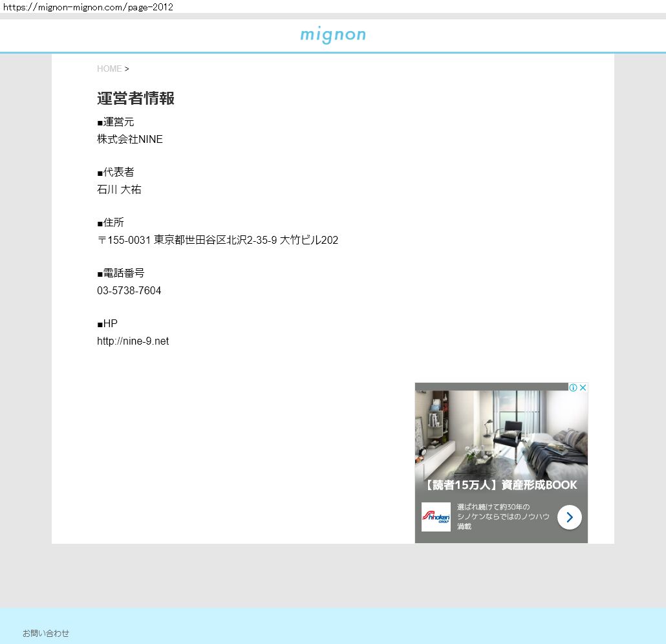Click the company name 株式会社NINE
The height and width of the screenshot is (644, 666).
130,139
